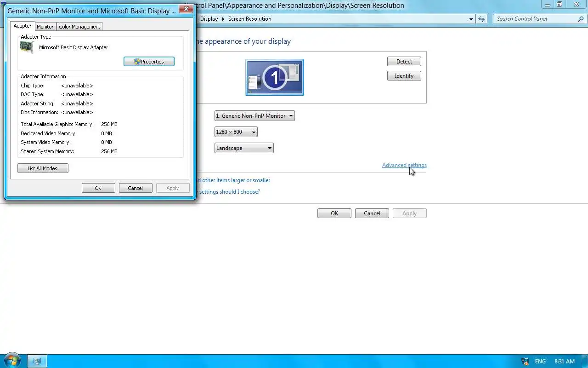
Task: Open adapter Properties with shield icon
Action: pos(149,62)
